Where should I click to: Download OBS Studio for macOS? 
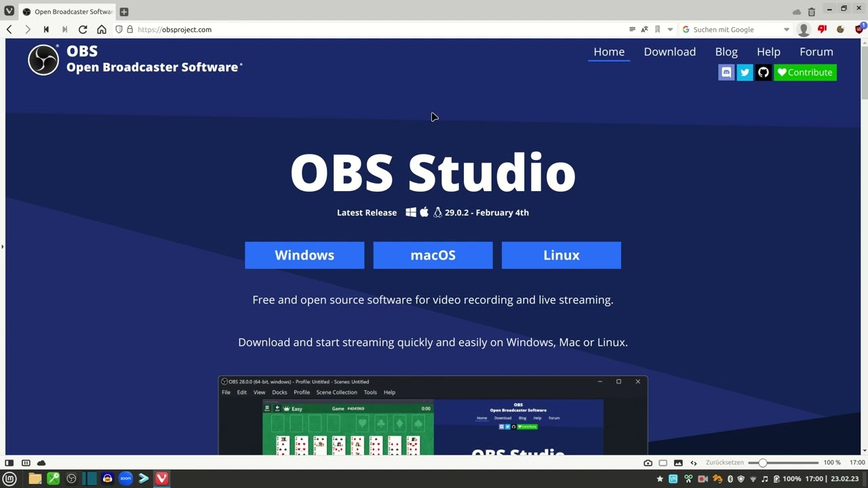click(x=433, y=256)
